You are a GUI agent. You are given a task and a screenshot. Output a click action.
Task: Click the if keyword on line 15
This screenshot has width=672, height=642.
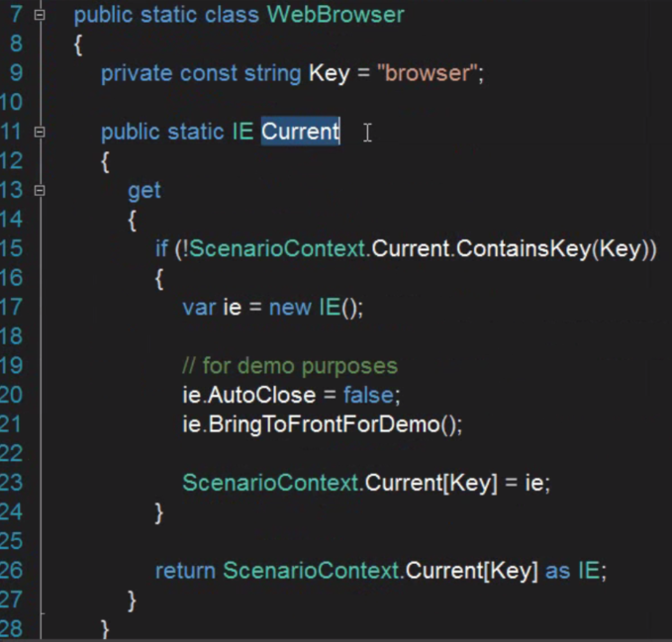pos(161,249)
